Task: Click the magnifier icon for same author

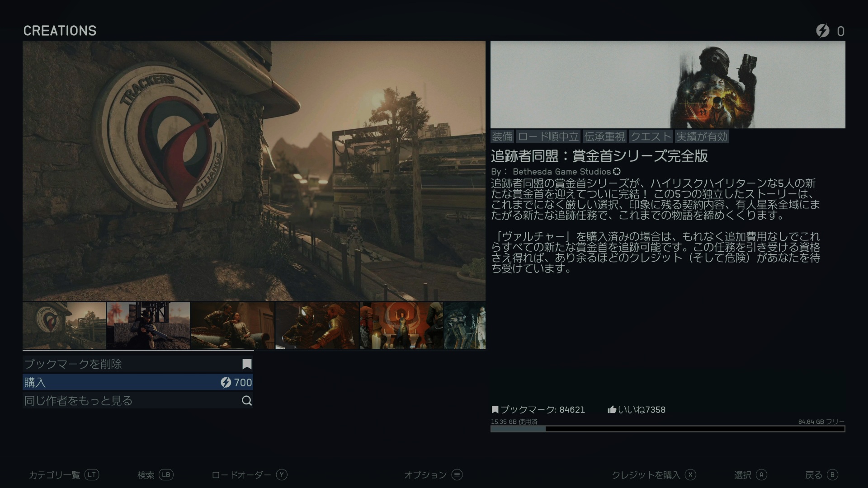Action: (x=247, y=401)
